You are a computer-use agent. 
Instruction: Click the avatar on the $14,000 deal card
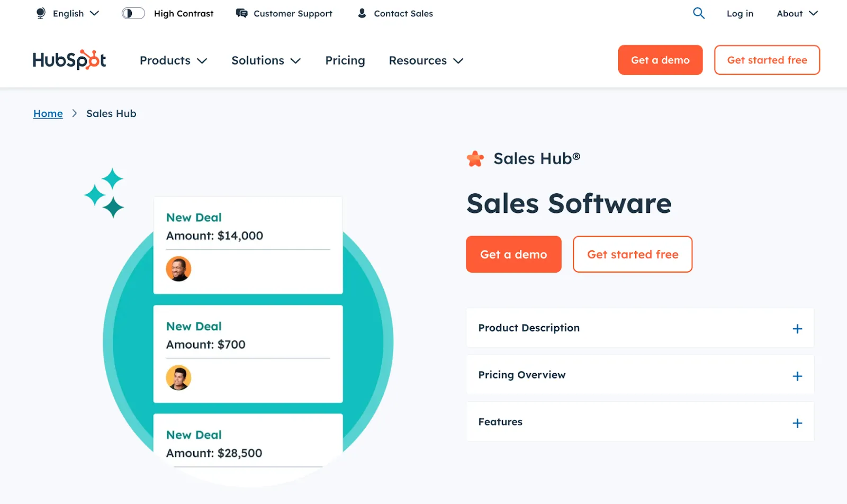(x=178, y=269)
